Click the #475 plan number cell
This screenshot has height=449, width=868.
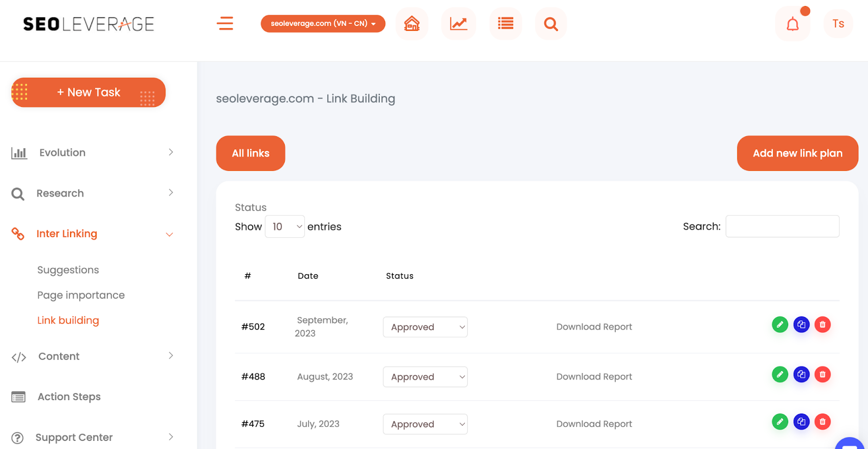(253, 424)
